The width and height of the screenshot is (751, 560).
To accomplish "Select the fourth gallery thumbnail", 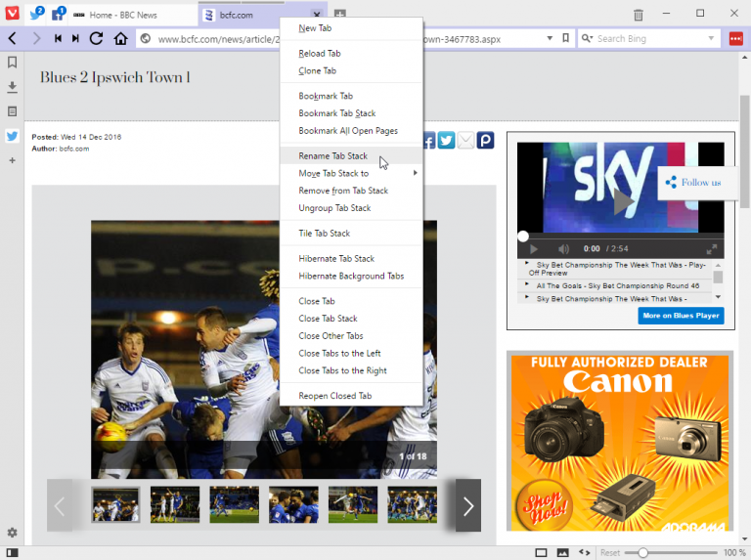I will coord(293,504).
